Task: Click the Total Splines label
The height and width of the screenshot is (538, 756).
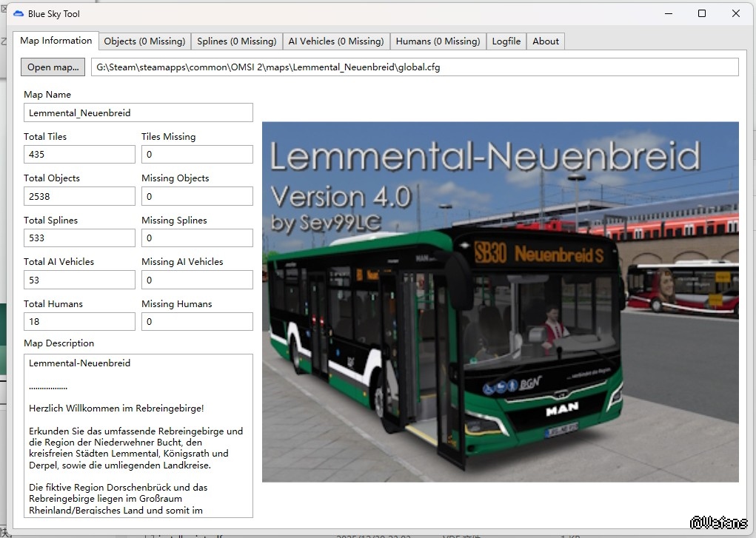Action: 50,220
